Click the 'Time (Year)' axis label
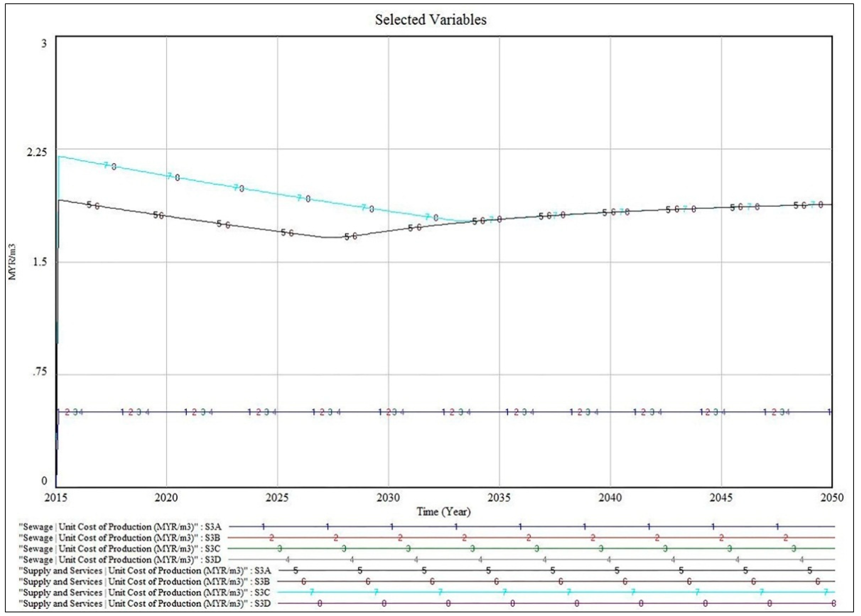Screen dimensions: 861x616 pos(444,512)
